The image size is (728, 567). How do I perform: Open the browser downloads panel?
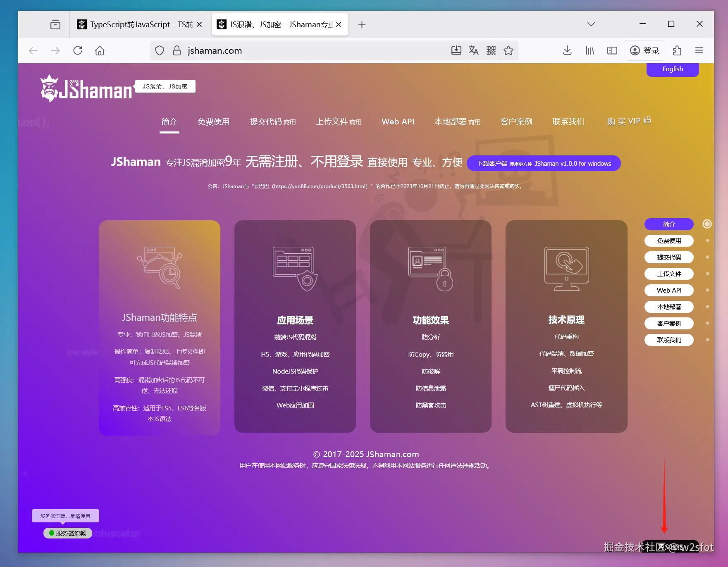(567, 50)
